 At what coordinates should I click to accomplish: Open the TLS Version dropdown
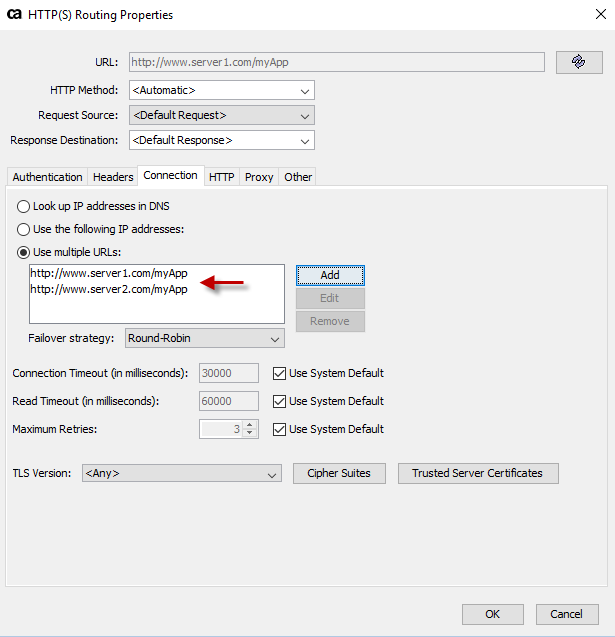pos(182,473)
